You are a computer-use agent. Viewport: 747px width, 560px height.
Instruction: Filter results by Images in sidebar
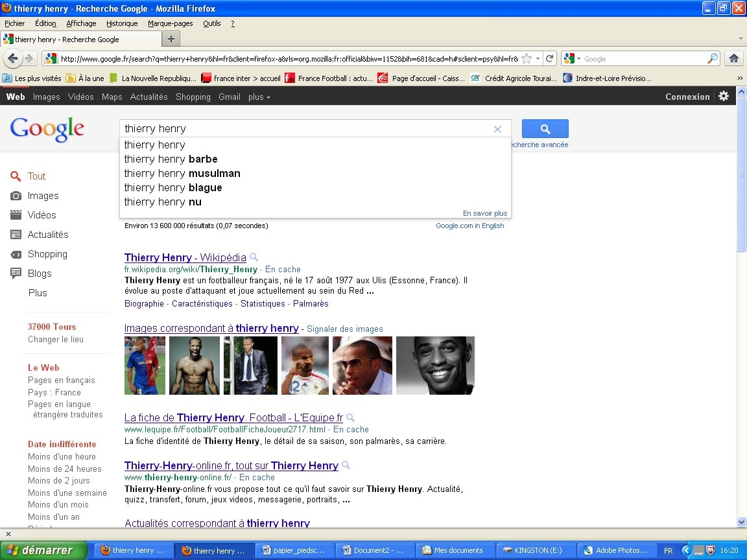click(43, 196)
